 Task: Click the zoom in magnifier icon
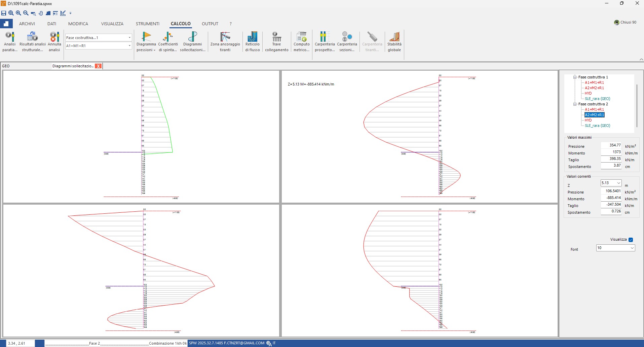[18, 13]
